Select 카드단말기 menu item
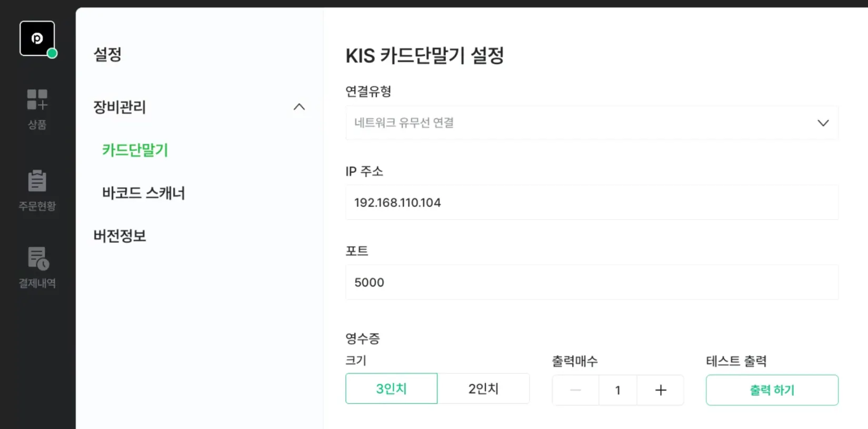This screenshot has height=429, width=868. [135, 150]
